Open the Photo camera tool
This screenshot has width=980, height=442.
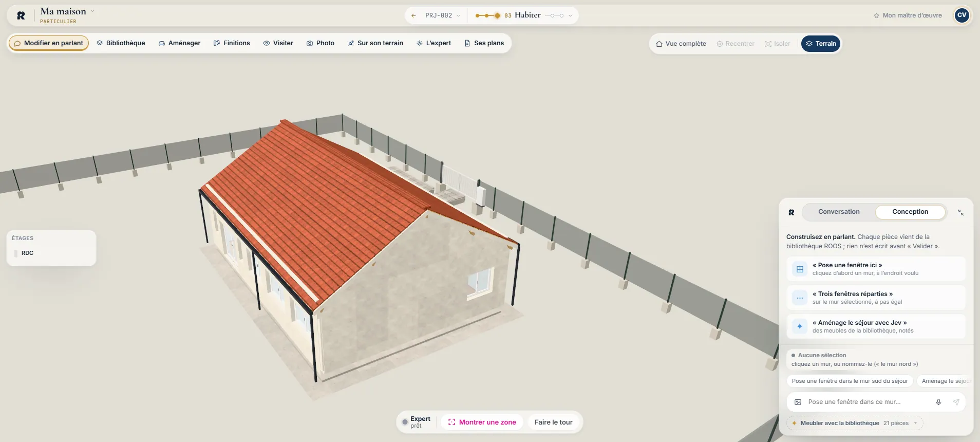pos(321,43)
